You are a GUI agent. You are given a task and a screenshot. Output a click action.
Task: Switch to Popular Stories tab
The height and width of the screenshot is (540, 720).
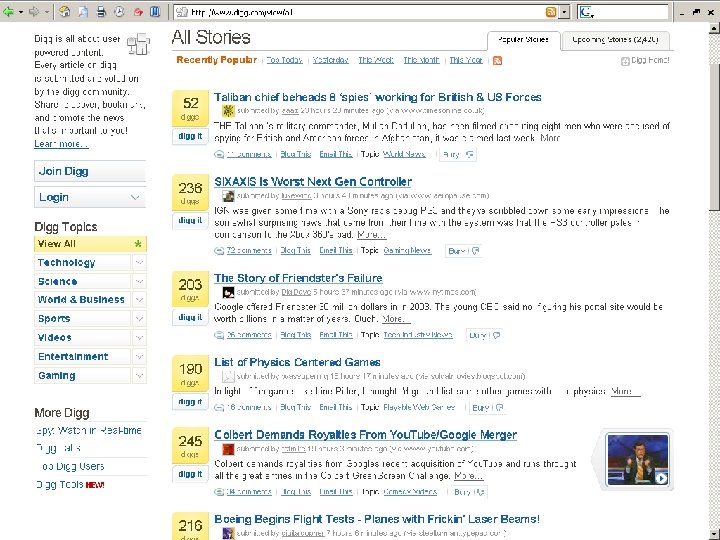[523, 40]
